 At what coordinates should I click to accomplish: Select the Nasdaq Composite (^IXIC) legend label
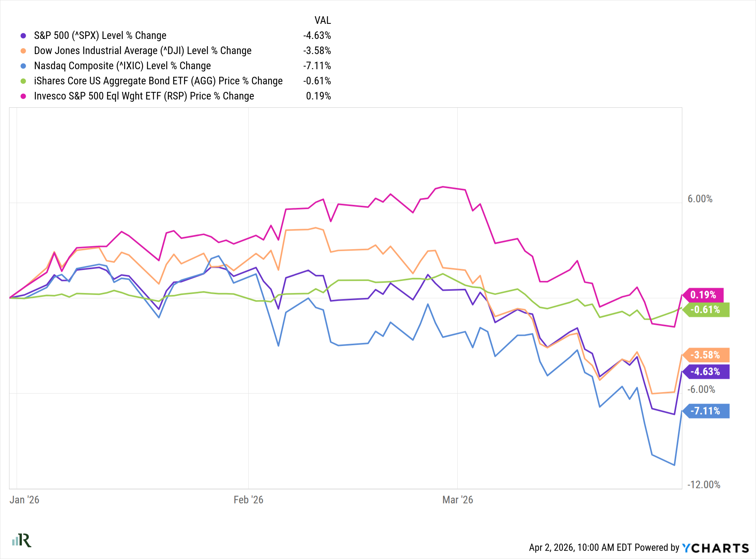pyautogui.click(x=122, y=66)
